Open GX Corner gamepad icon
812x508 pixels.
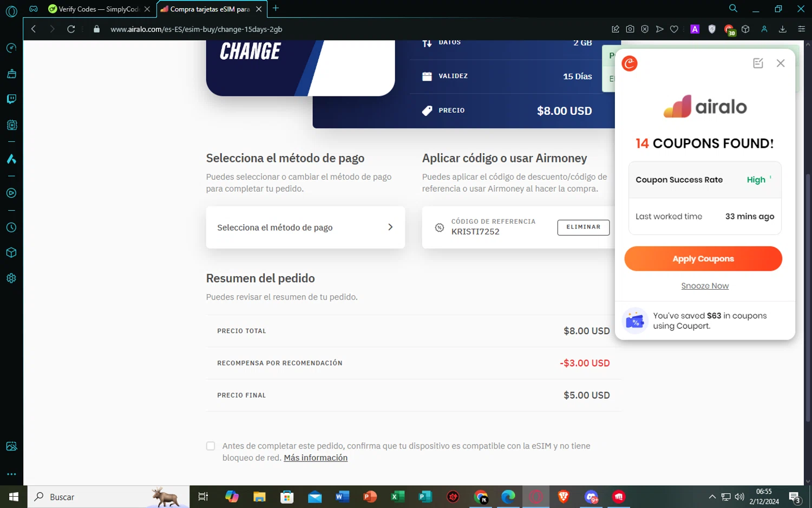34,9
